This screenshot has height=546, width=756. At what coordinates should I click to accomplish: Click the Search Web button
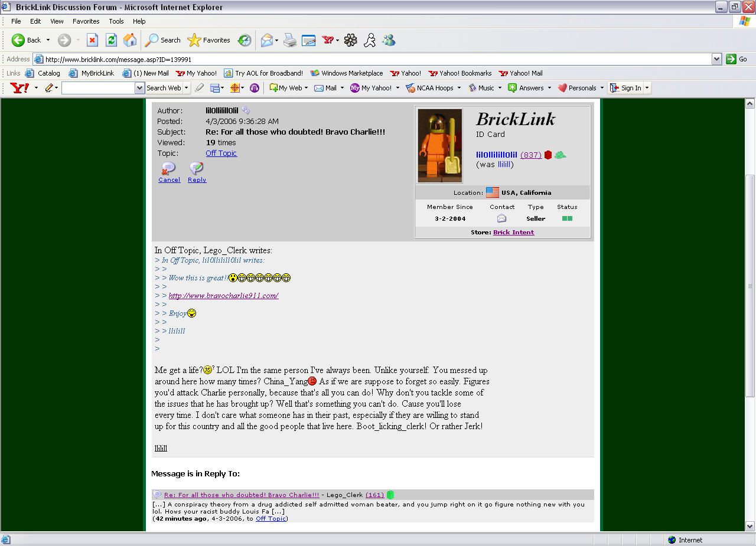point(164,88)
